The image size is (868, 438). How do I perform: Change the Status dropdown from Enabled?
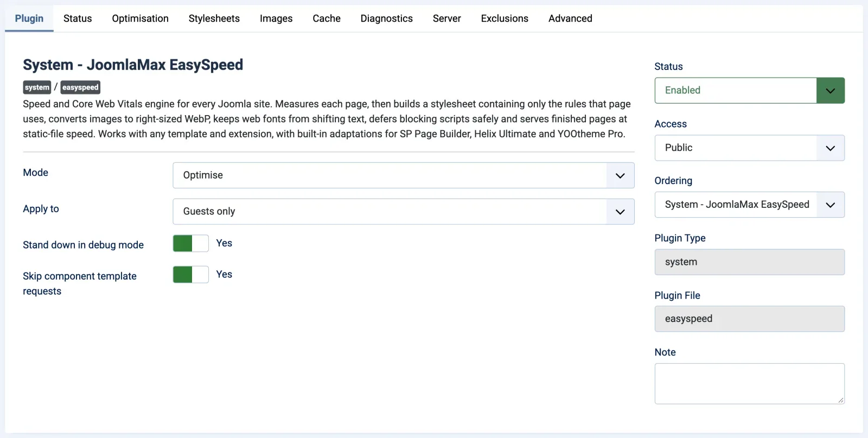tap(750, 91)
